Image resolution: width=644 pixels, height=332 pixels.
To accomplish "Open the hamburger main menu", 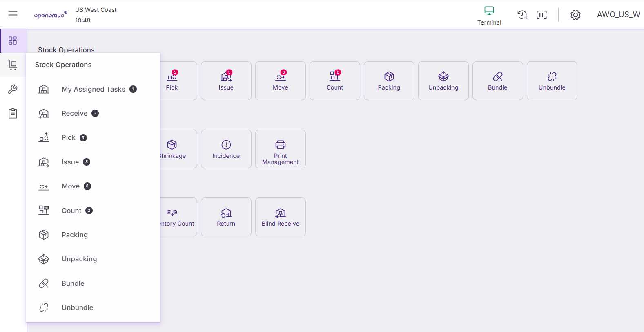I will [x=13, y=15].
